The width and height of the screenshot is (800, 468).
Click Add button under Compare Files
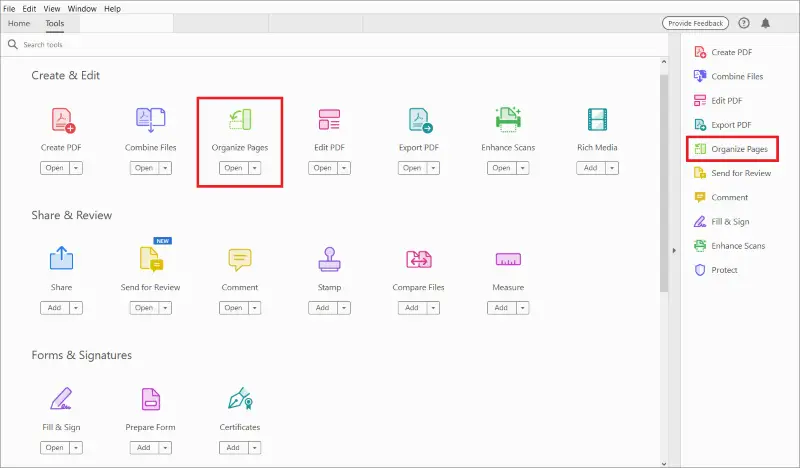pos(412,308)
